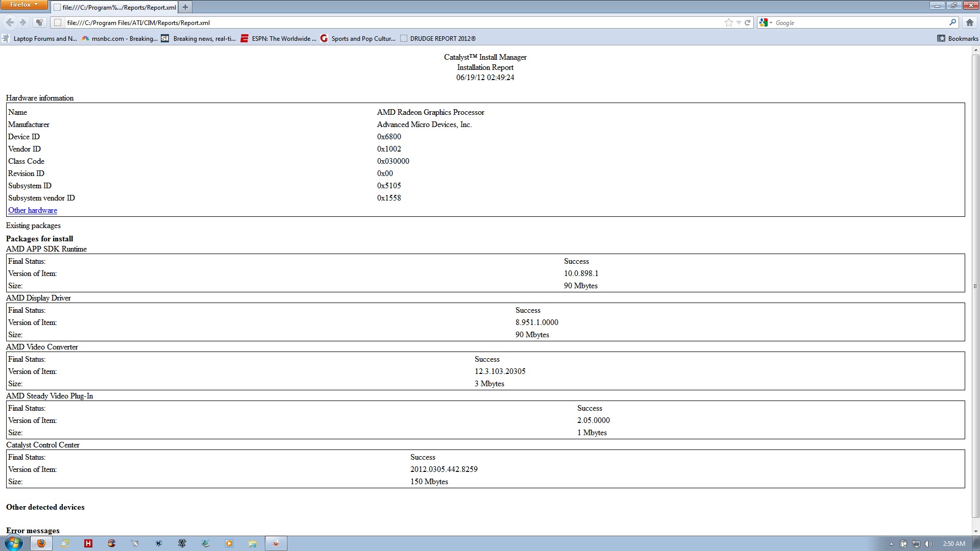Click in the URL address field
The width and height of the screenshot is (980, 551).
pyautogui.click(x=393, y=22)
